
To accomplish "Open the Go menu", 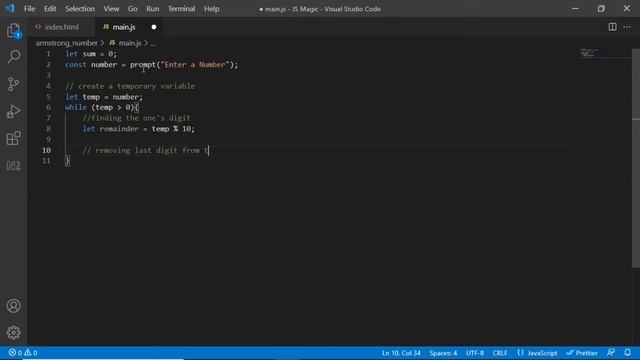I will pyautogui.click(x=133, y=9).
